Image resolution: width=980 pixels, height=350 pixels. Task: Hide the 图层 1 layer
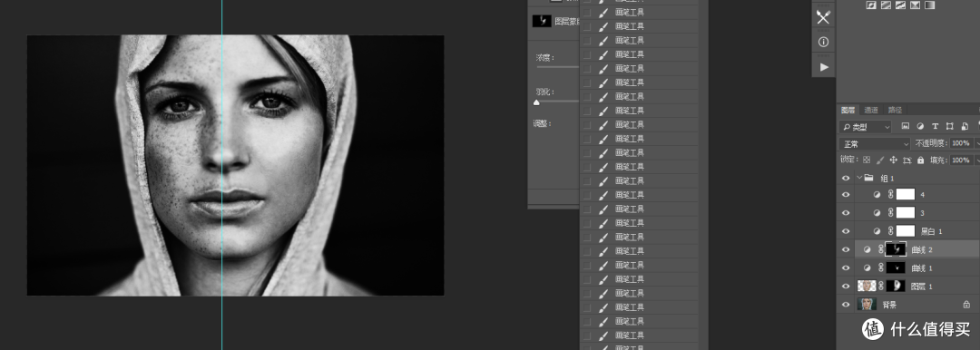[x=846, y=286]
